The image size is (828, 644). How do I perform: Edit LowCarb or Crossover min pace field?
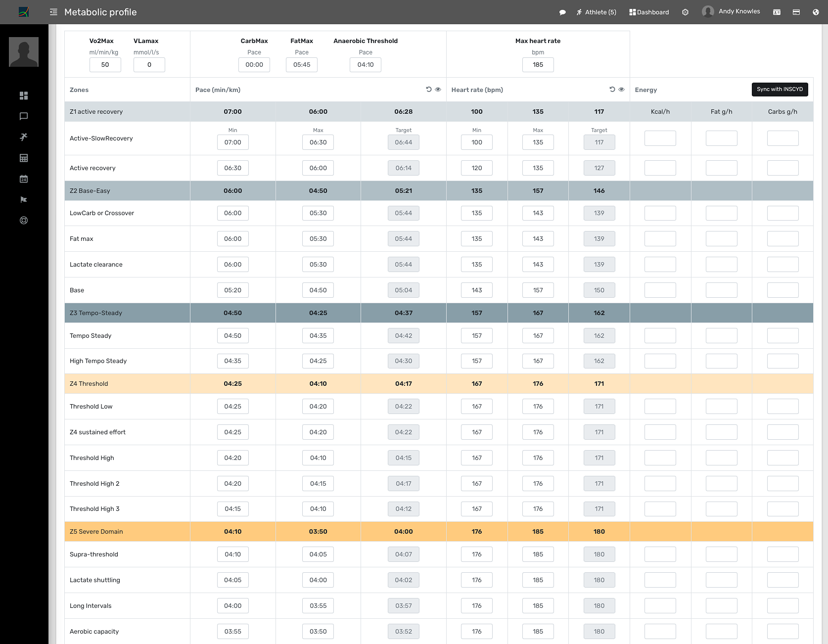point(233,213)
